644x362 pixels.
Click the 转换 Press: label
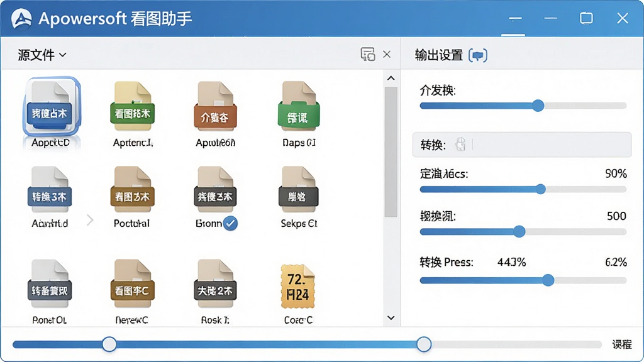pyautogui.click(x=447, y=262)
